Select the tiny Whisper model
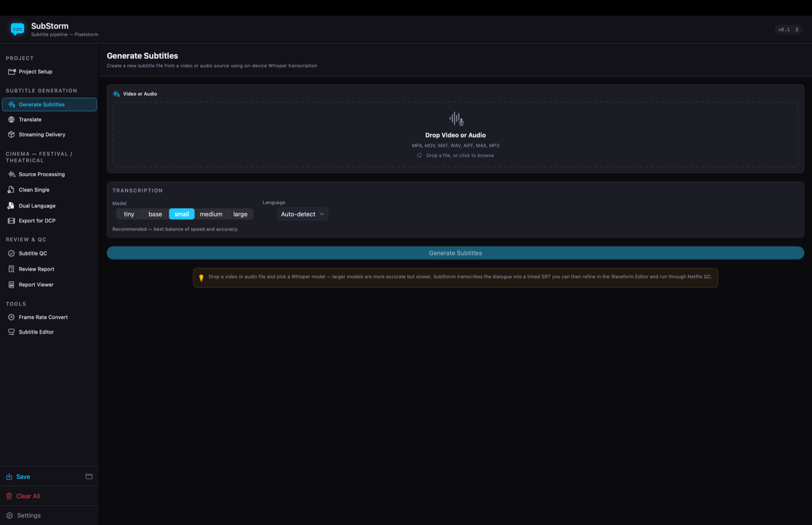The image size is (812, 525). point(129,214)
